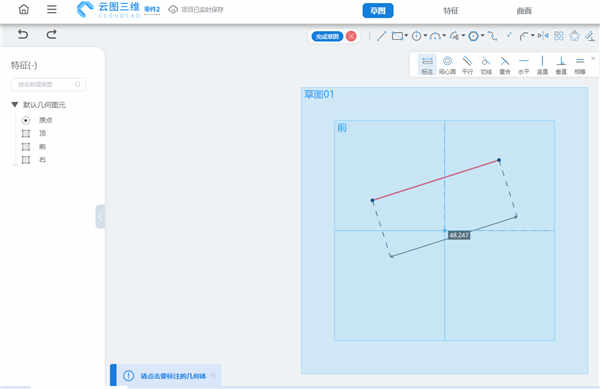Select the pentagon-shaped tool icon in toolbar
Viewport: 600px width, 389px height.
point(574,36)
